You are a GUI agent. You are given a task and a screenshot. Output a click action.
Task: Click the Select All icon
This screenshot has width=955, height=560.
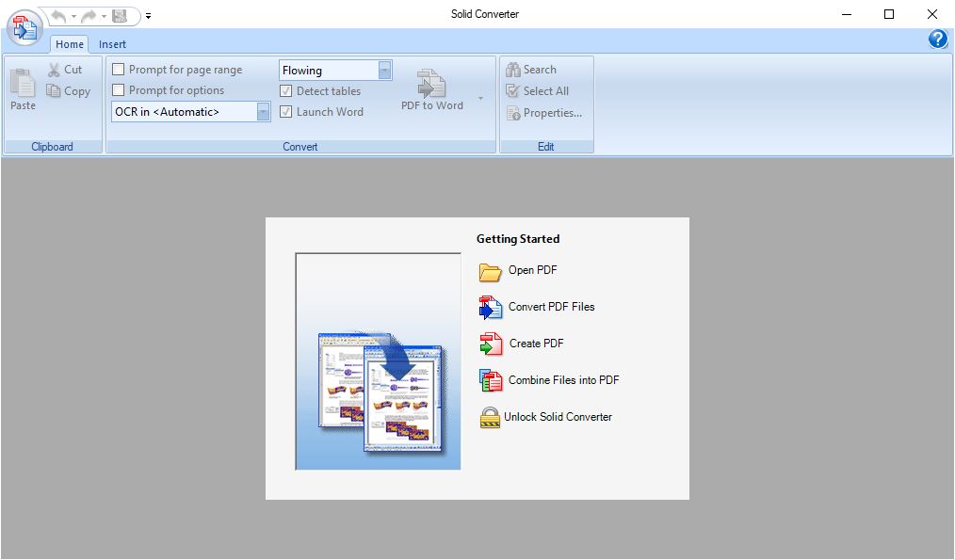click(x=513, y=91)
